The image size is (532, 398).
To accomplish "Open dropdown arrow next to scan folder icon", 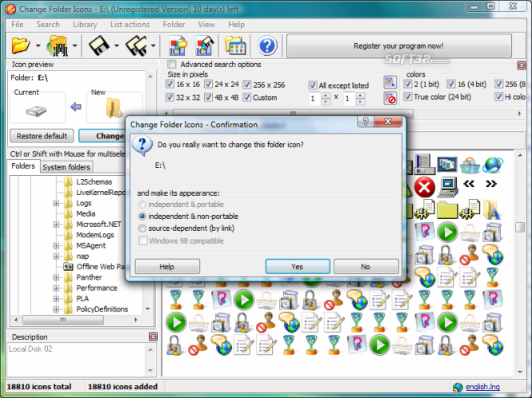I will click(74, 46).
